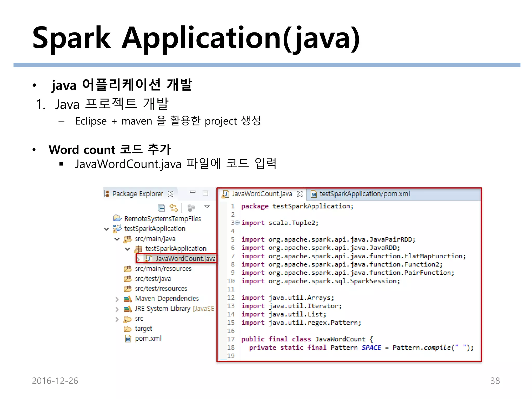This screenshot has width=532, height=399.
Task: Maximize the Package Explorer panel
Action: [x=205, y=194]
